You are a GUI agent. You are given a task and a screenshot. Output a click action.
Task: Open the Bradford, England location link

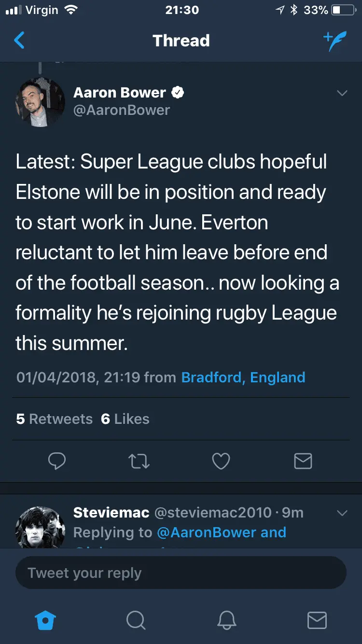(243, 377)
